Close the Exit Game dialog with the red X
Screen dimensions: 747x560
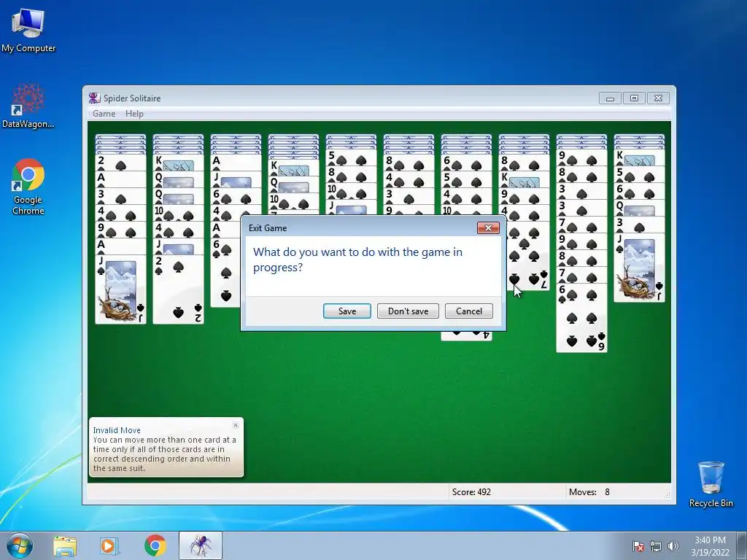click(488, 228)
